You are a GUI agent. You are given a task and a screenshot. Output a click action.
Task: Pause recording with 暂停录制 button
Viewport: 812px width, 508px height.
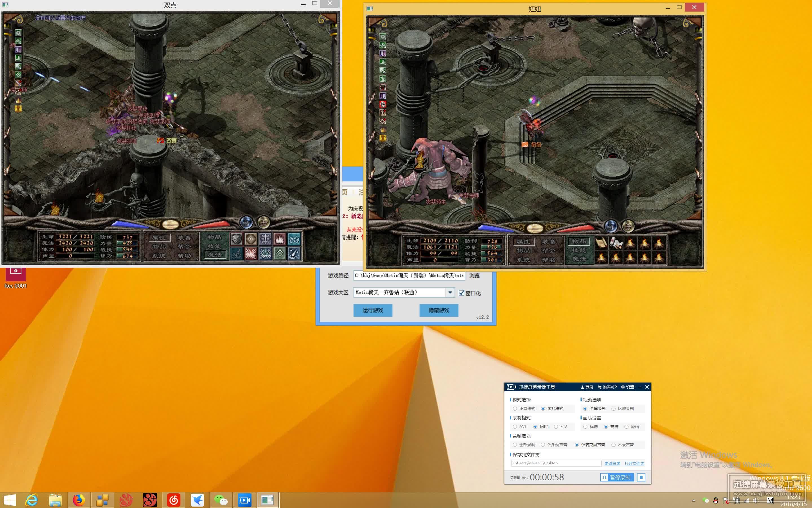pyautogui.click(x=617, y=478)
